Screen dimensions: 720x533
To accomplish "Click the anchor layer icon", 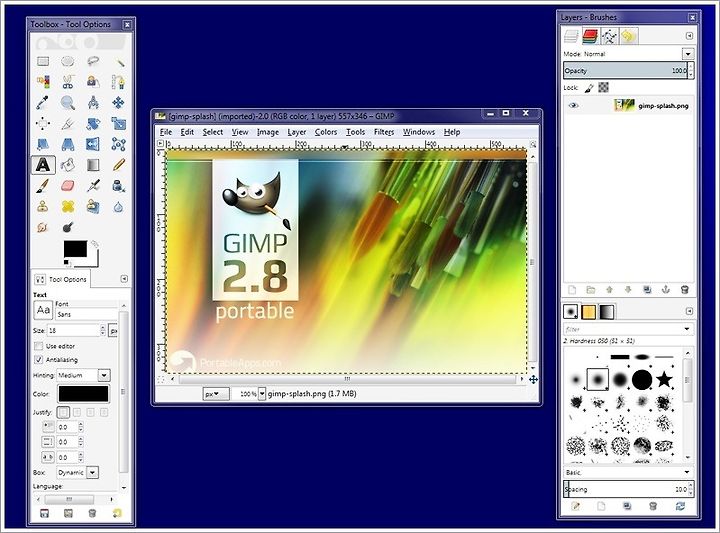I will point(666,289).
